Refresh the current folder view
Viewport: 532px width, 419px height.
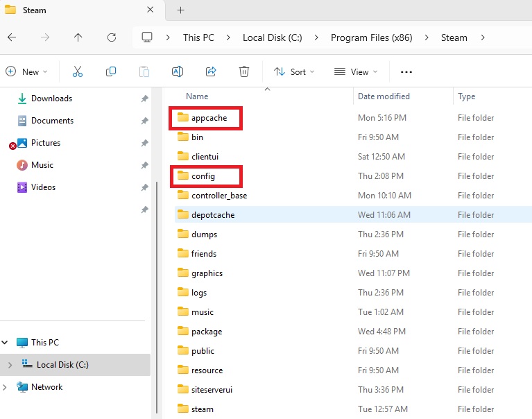pos(112,37)
